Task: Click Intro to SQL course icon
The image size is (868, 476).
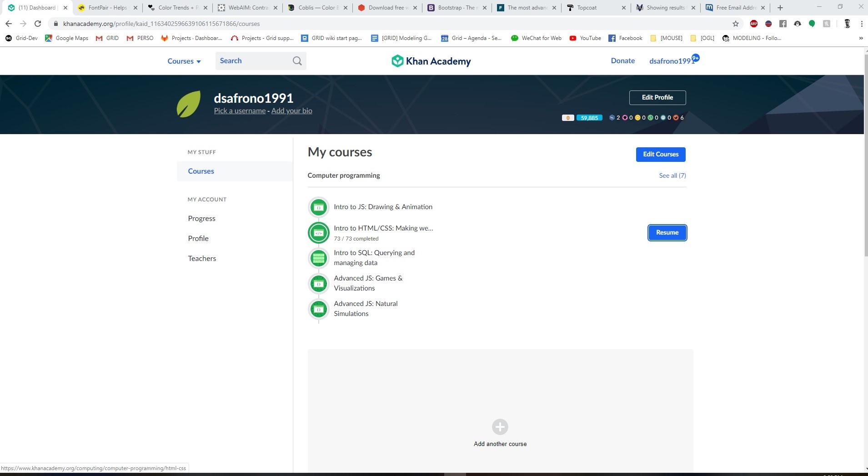Action: (319, 258)
